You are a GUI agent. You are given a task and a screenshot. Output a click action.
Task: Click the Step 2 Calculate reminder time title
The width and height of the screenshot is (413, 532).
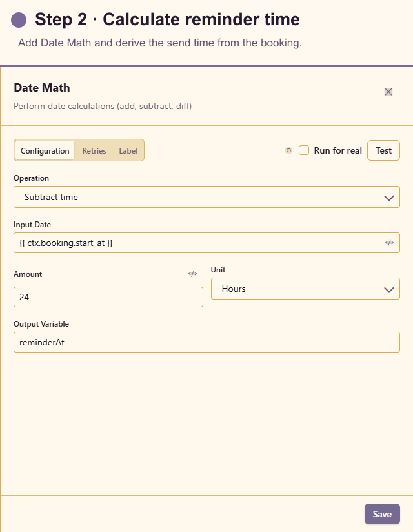click(167, 19)
